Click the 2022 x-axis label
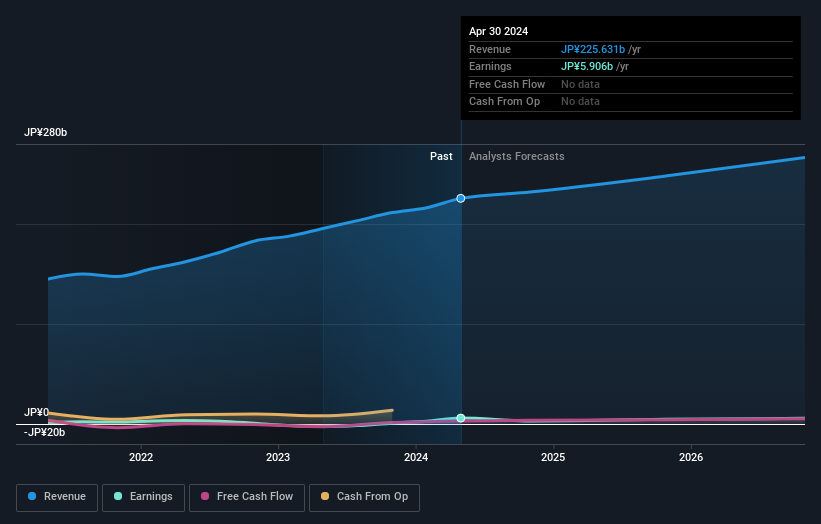This screenshot has width=821, height=524. (141, 458)
